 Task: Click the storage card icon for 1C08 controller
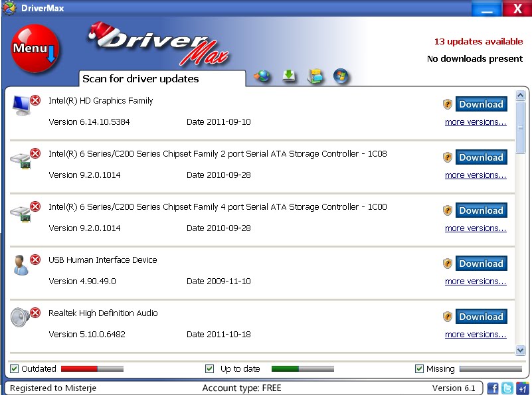pyautogui.click(x=21, y=161)
